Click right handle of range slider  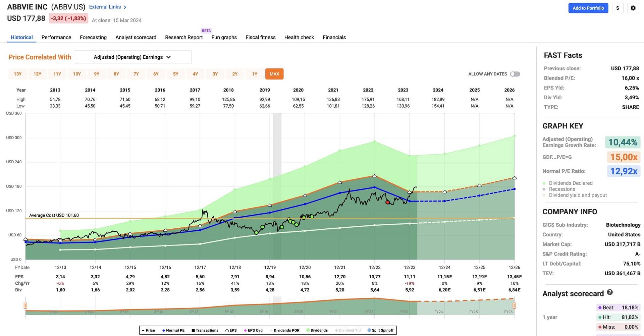click(514, 305)
